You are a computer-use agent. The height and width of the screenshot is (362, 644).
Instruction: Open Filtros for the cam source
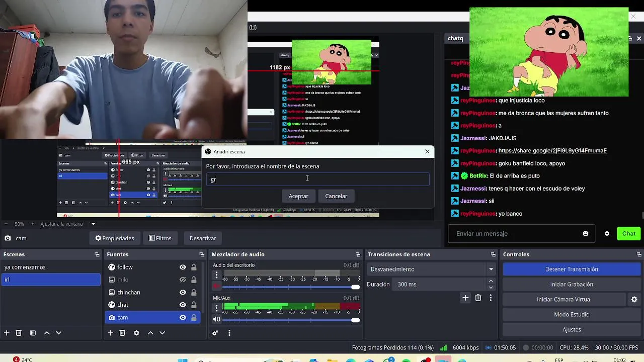[160, 238]
